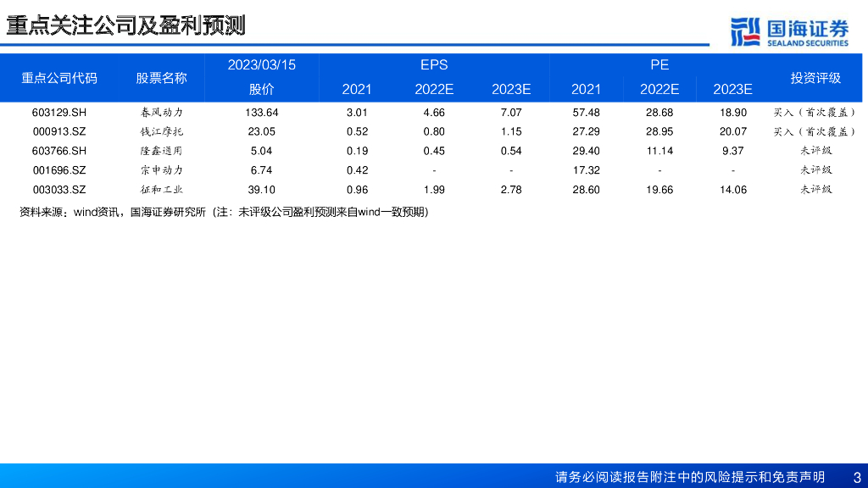This screenshot has width=868, height=488.
Task: Click page number 3
Action: [x=857, y=478]
